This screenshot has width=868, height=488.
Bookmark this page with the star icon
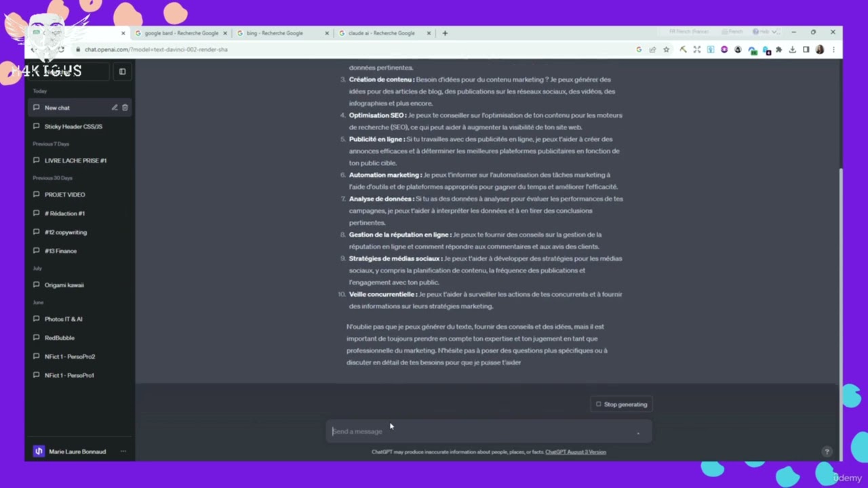(x=667, y=49)
